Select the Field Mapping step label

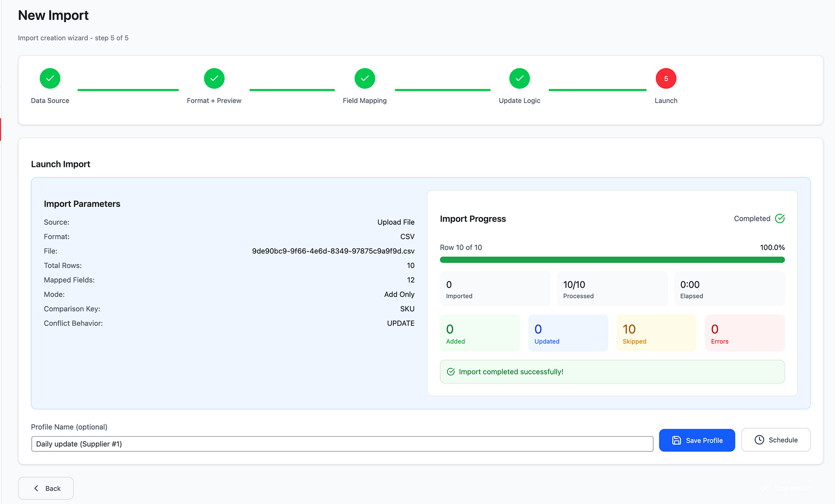364,100
